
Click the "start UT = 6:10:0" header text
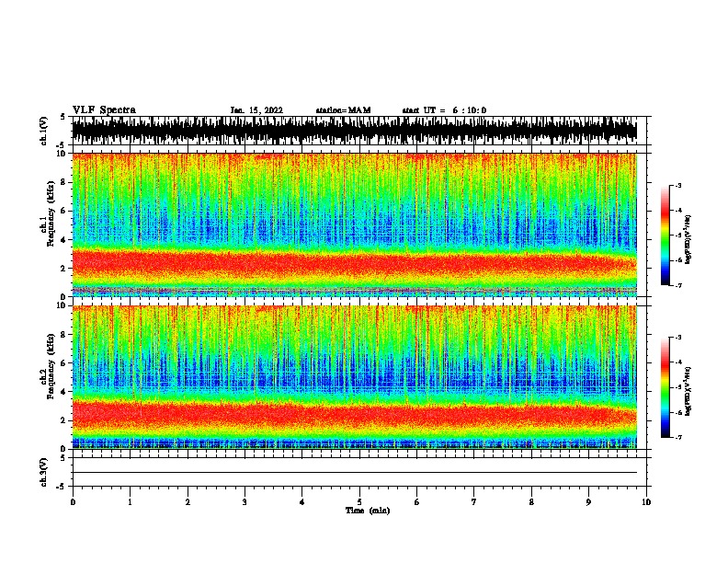444,110
